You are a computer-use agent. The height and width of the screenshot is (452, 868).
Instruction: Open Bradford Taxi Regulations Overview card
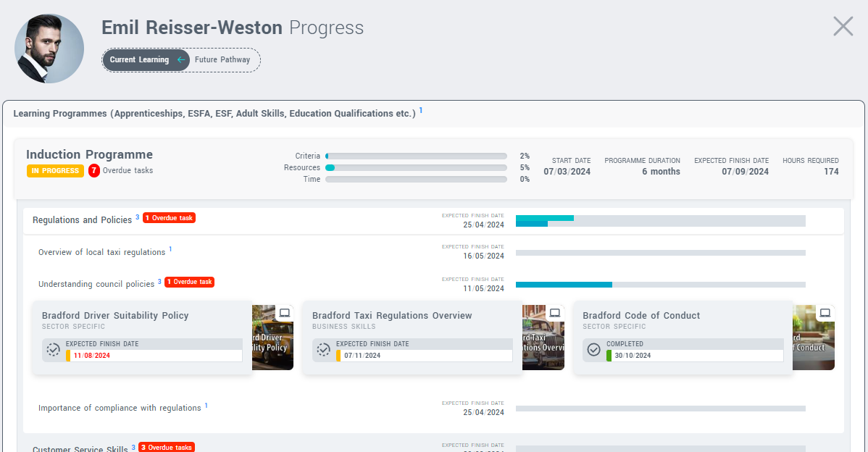click(x=412, y=338)
